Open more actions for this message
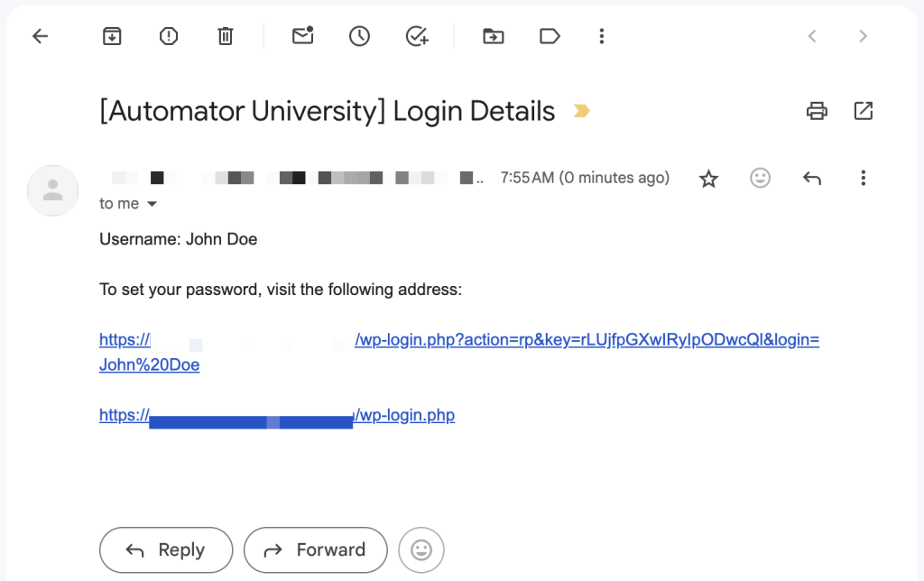924x581 pixels. [864, 178]
